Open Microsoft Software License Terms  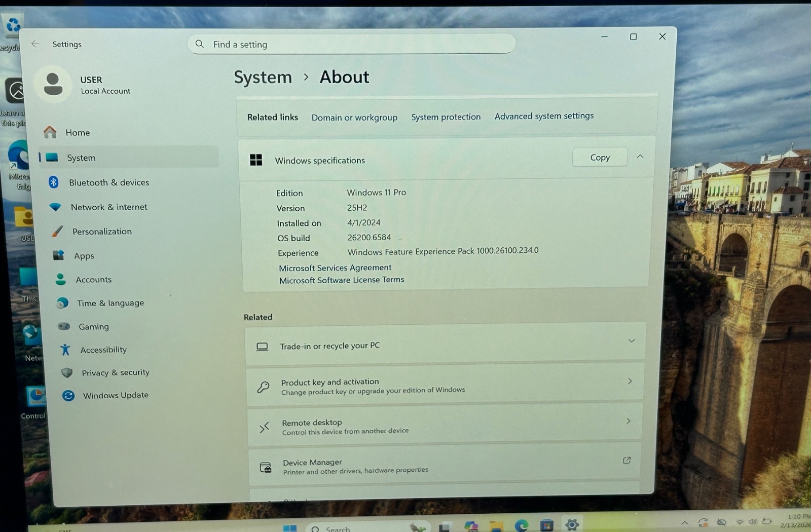[342, 280]
